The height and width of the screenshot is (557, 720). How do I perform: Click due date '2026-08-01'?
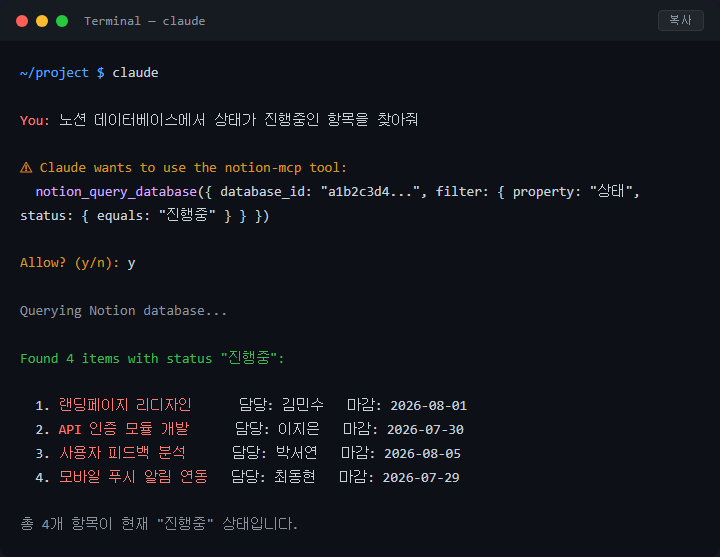point(428,406)
